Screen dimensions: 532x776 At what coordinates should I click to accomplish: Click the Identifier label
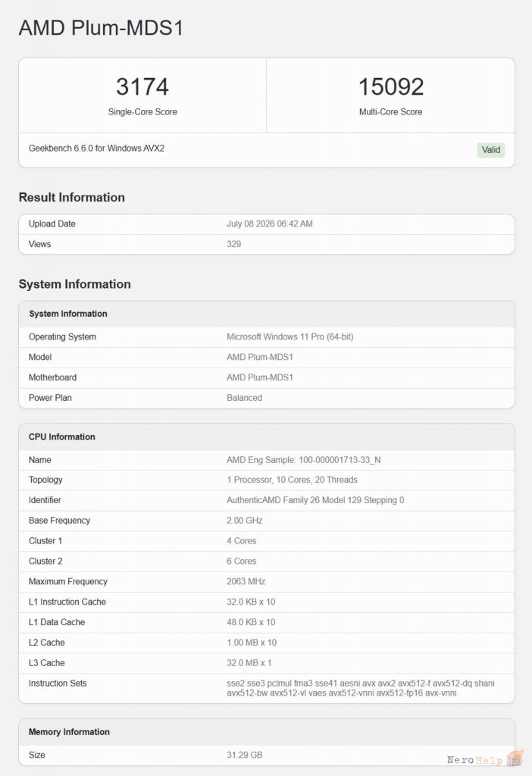pos(45,500)
